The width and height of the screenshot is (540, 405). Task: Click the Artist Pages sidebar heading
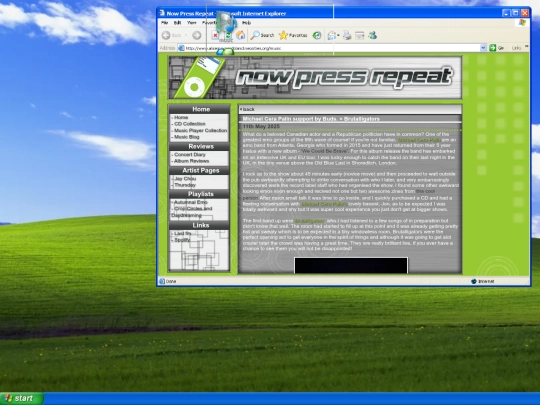coord(201,170)
